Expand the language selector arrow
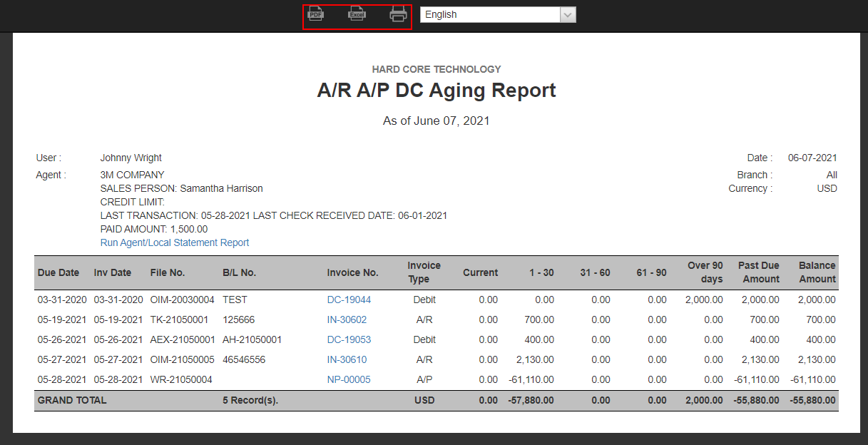The image size is (868, 445). click(567, 14)
